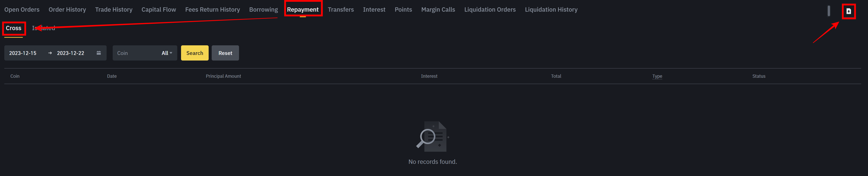Open the Borrowing tab
The height and width of the screenshot is (176, 868).
point(264,9)
